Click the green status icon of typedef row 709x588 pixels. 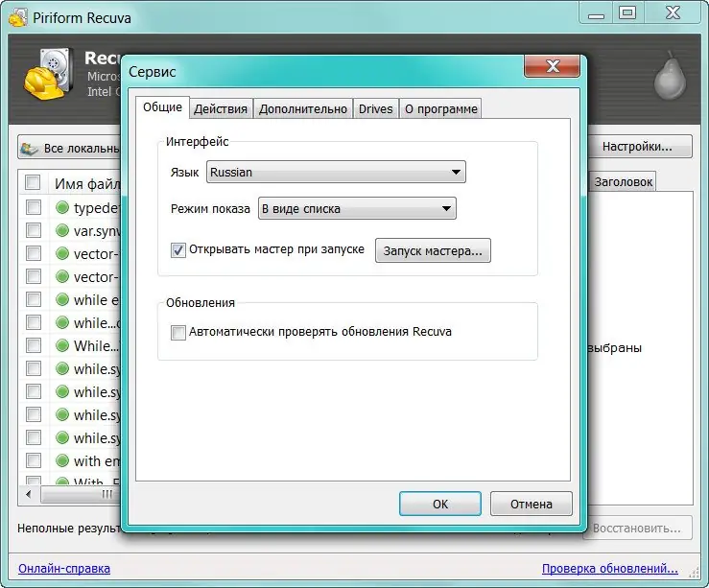[62, 207]
